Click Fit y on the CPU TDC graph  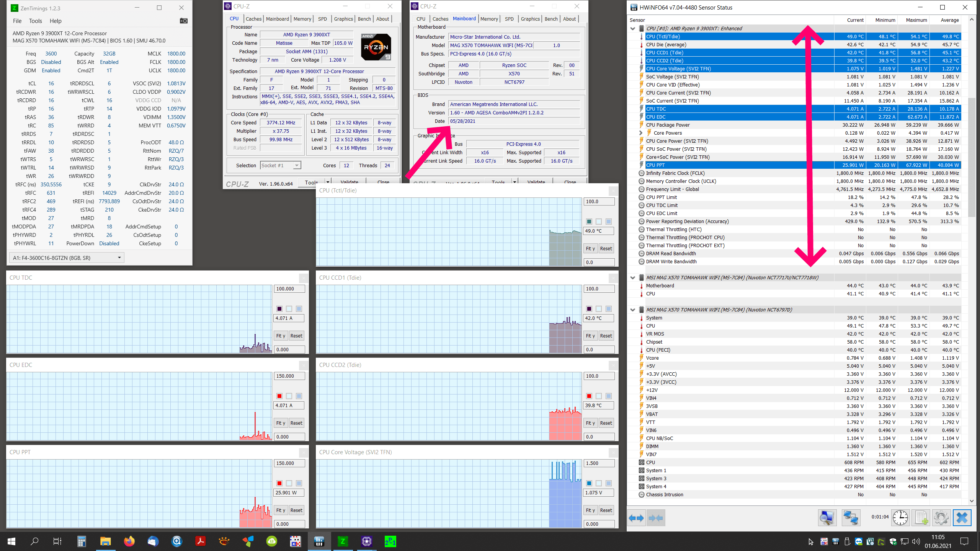[281, 336]
